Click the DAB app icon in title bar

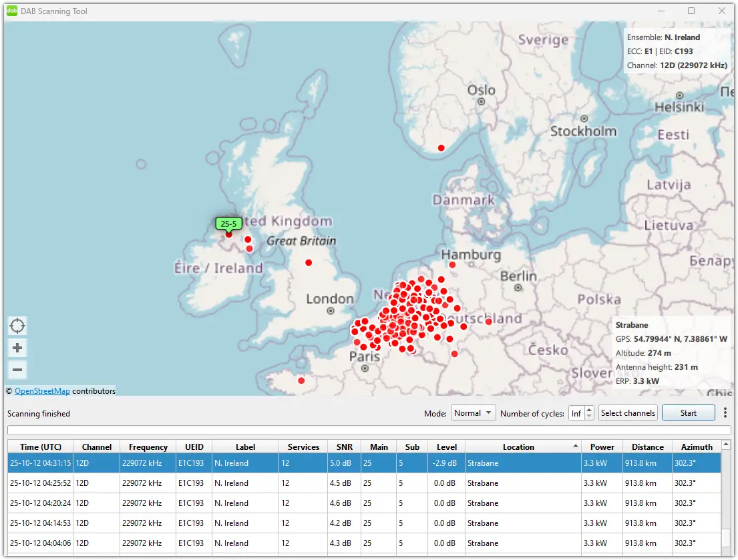12,11
